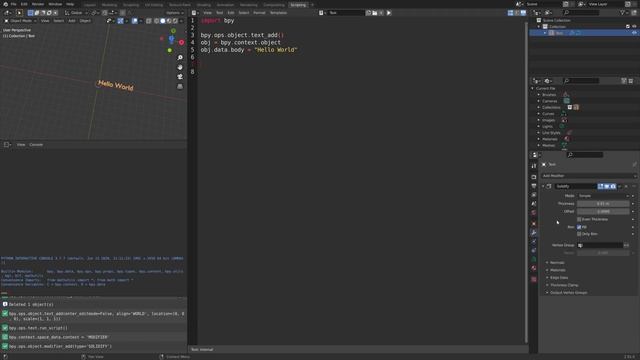
Task: Click the red X axis on navigation gizmo
Action: coord(181,42)
